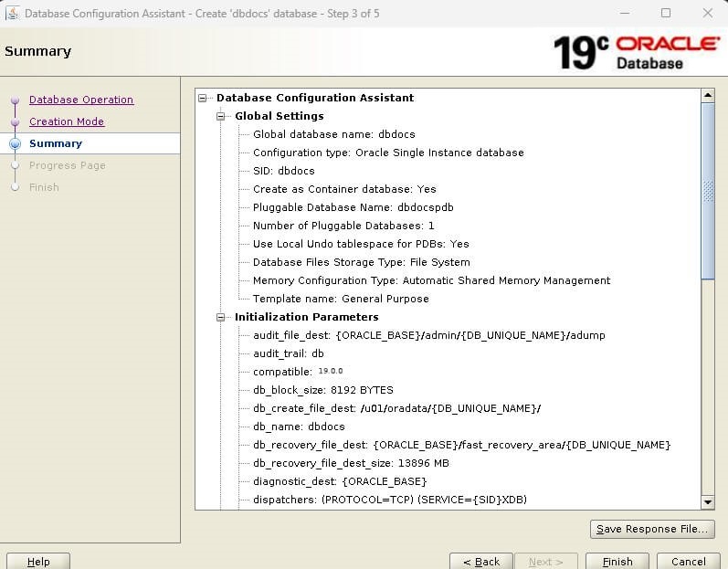Go to the Creation Mode step
The height and width of the screenshot is (569, 728).
coord(67,121)
